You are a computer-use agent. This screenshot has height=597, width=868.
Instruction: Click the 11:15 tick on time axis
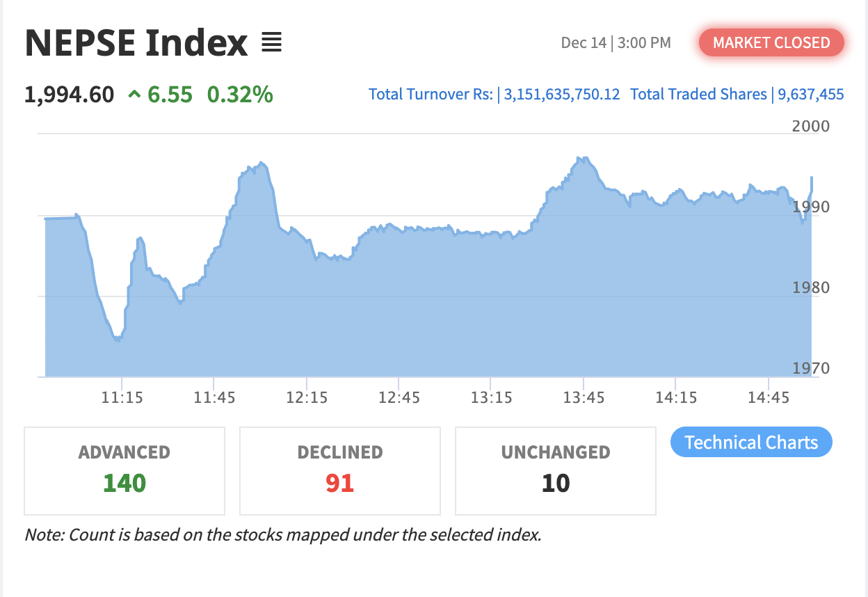point(122,398)
